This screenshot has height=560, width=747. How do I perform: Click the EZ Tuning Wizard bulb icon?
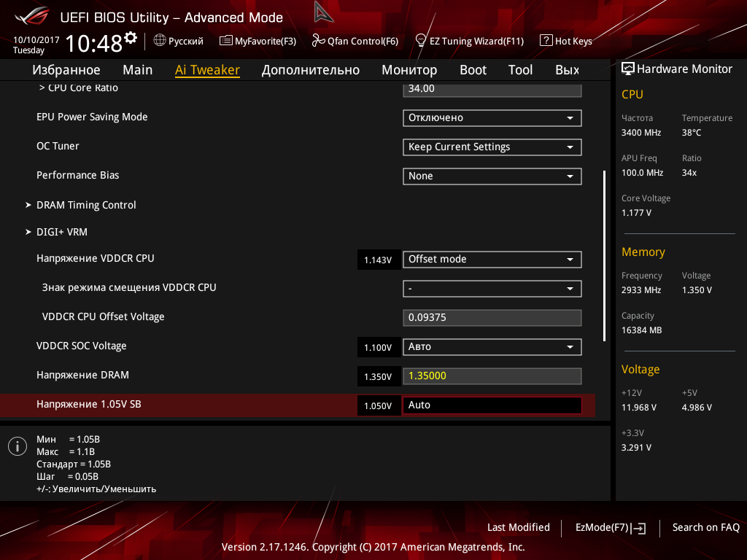[x=420, y=41]
